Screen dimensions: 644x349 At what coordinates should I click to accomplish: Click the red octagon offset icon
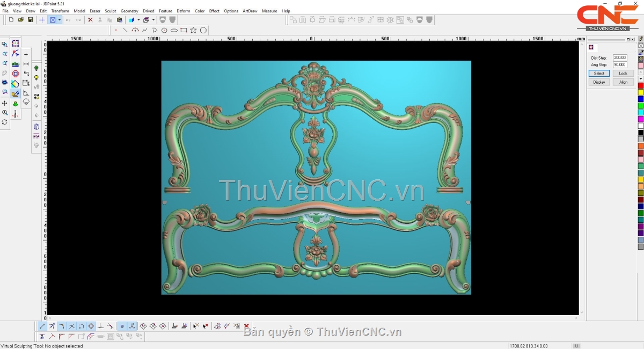16,74
